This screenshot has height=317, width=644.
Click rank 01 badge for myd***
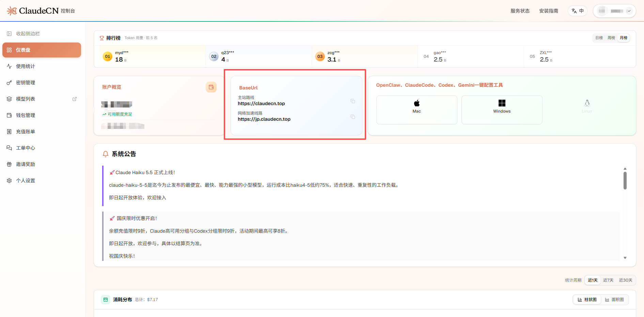click(108, 56)
